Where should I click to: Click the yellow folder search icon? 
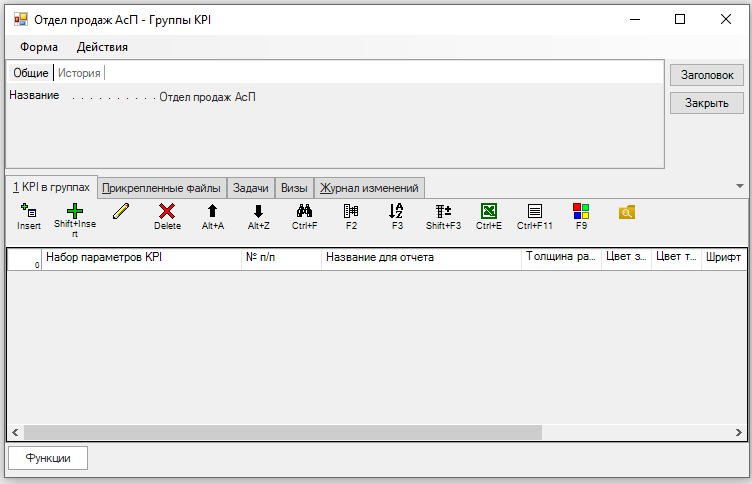[x=627, y=212]
